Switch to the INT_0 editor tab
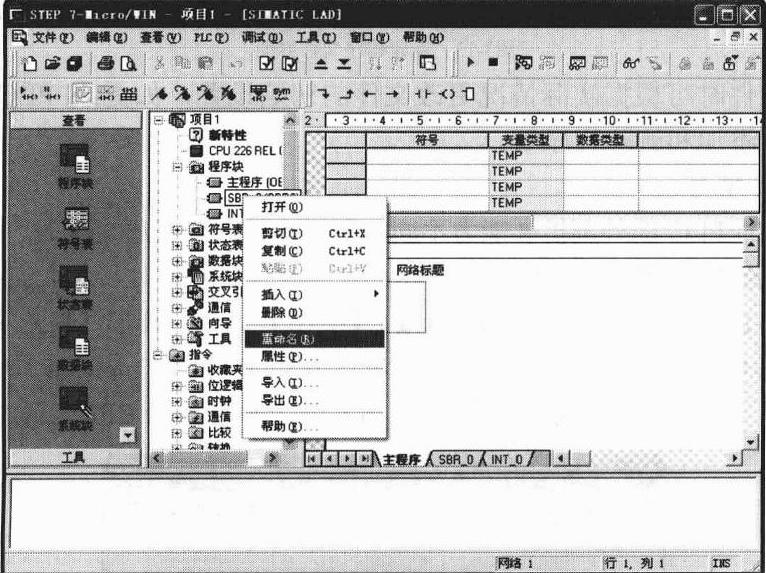The width and height of the screenshot is (766, 573). coord(507,460)
